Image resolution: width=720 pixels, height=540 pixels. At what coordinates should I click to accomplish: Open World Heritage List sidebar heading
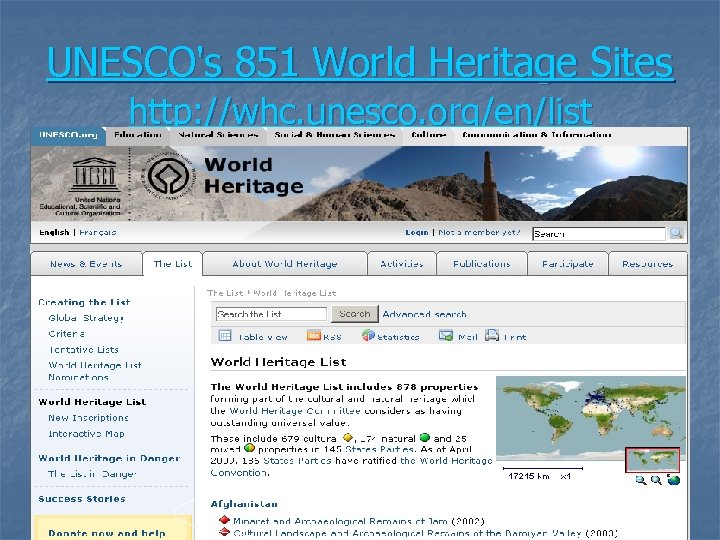(x=92, y=402)
